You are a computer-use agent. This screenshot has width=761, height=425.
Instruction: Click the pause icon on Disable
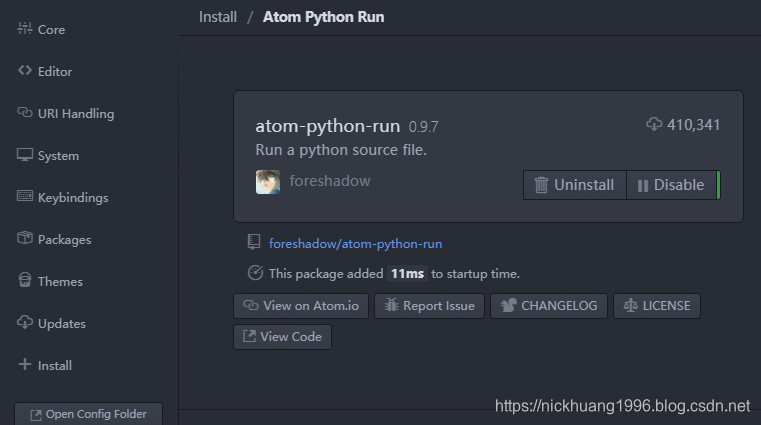643,186
